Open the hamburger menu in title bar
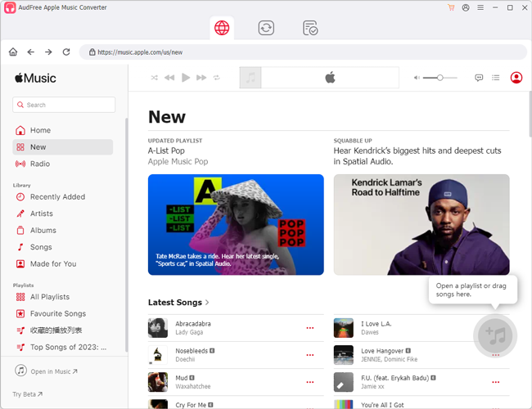532x409 pixels. point(480,7)
